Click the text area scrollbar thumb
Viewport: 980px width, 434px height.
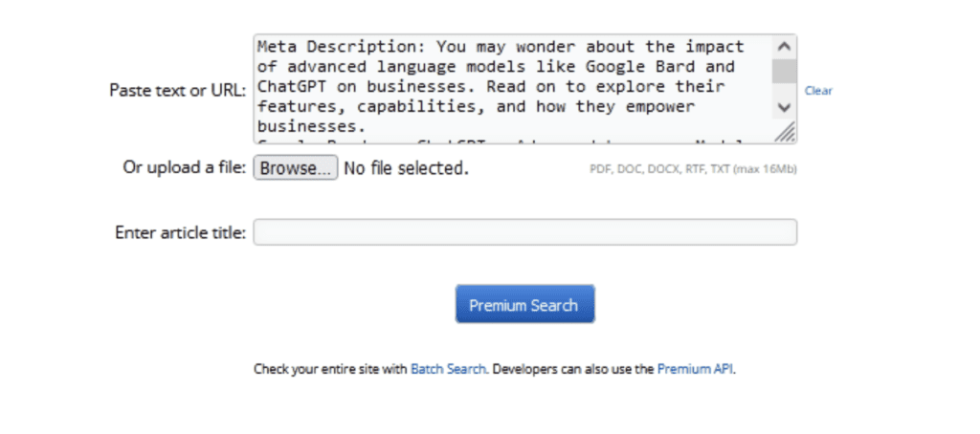point(784,71)
